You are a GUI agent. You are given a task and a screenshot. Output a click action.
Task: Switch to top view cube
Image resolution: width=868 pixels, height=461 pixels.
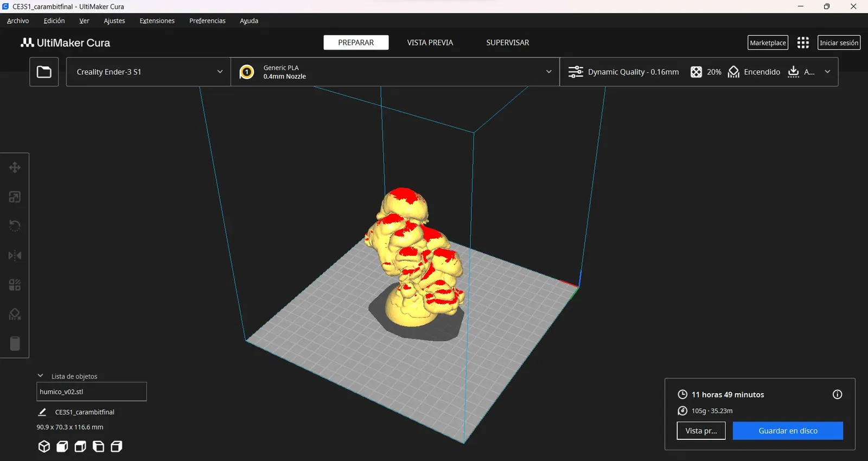(80, 446)
